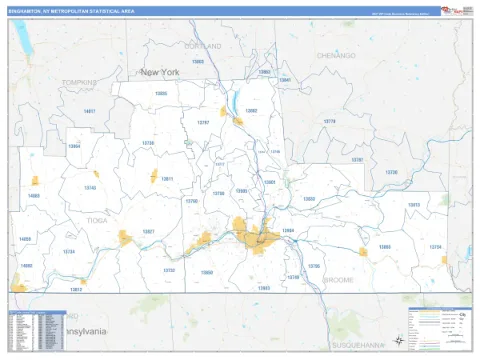
Task: Select ZIP code 14883 area
Action: pos(34,196)
